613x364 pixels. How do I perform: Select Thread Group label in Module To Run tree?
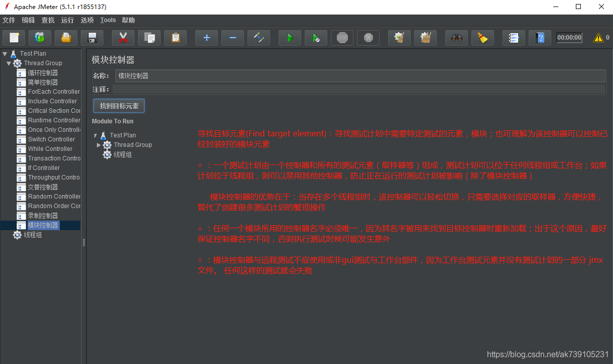click(133, 145)
